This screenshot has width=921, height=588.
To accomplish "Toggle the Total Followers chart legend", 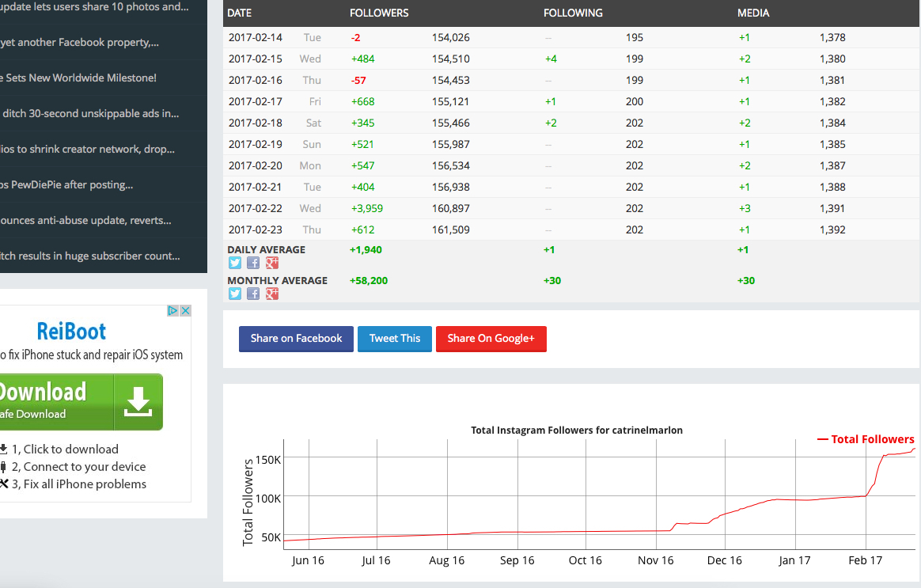I will 866,439.
